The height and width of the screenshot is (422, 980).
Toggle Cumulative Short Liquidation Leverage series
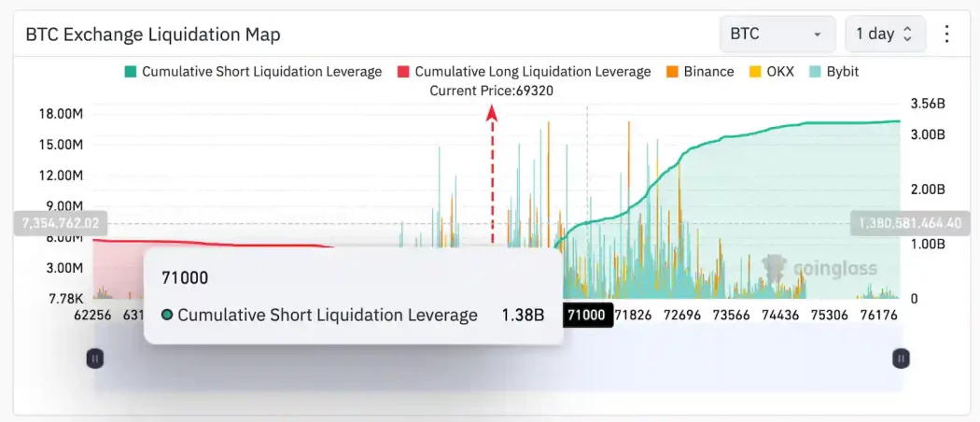(252, 72)
